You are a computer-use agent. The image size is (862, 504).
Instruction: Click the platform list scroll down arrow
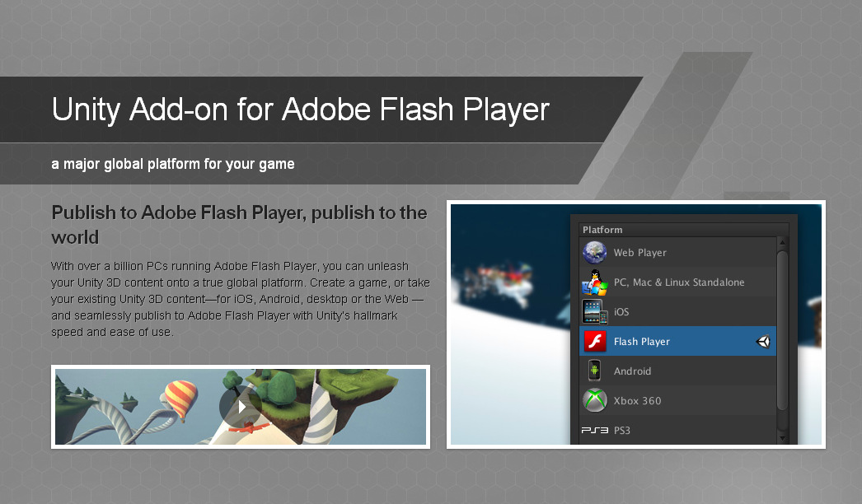(782, 438)
